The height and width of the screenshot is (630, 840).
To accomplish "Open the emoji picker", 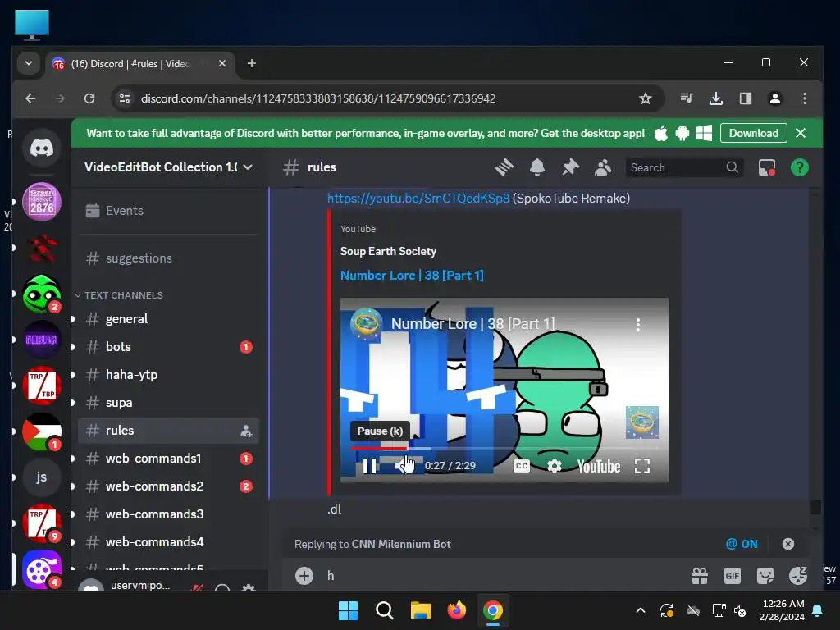I will [x=797, y=576].
